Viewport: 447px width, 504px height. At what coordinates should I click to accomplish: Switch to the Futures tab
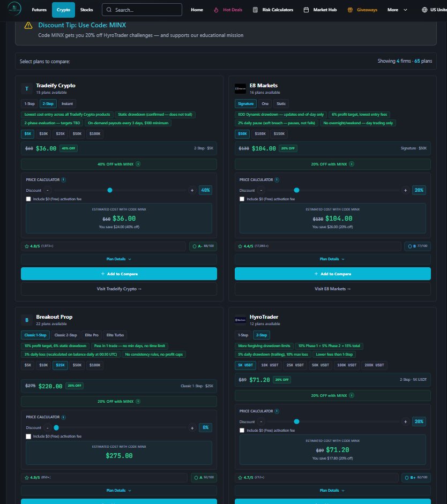(x=39, y=10)
